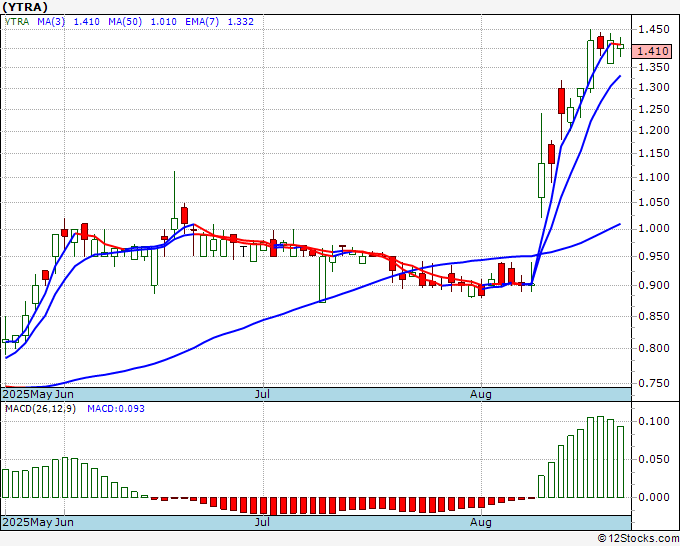Click the 0.900 price axis label
Image resolution: width=680 pixels, height=546 pixels.
pos(654,285)
